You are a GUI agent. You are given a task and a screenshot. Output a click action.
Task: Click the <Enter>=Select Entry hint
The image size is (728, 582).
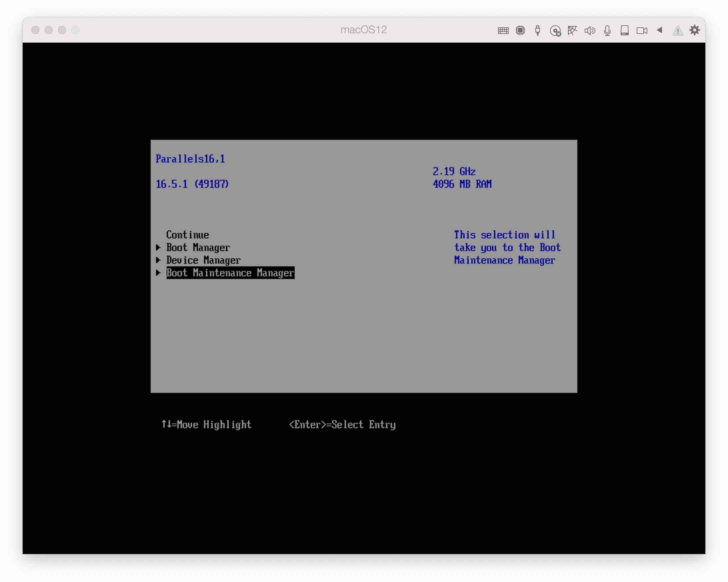(342, 425)
